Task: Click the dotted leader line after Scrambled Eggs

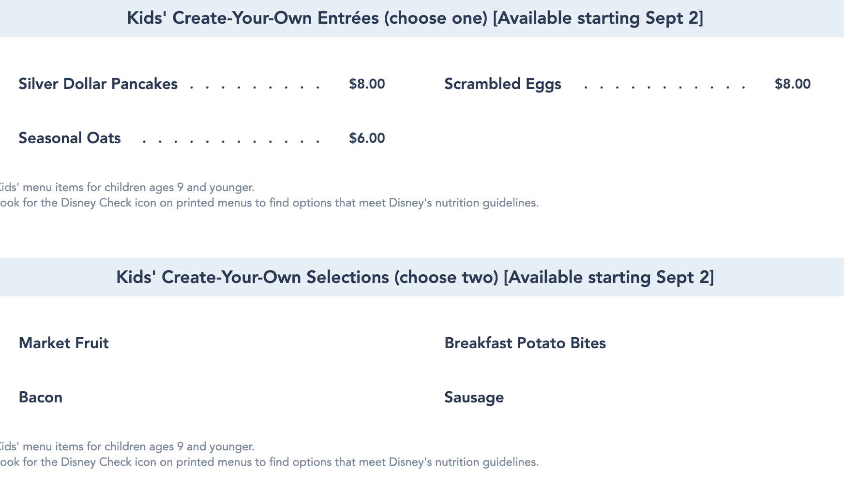Action: click(x=664, y=87)
